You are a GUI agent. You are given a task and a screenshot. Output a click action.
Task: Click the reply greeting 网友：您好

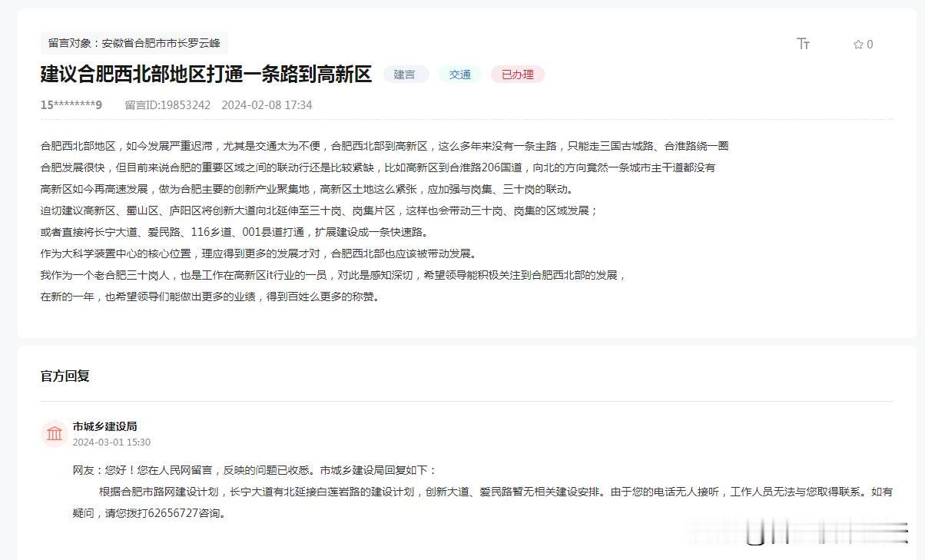[255, 470]
